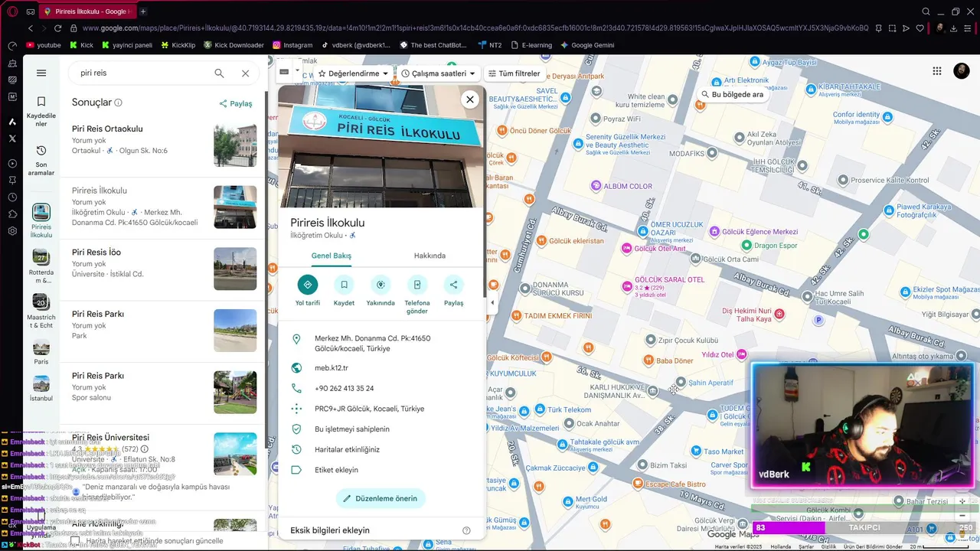
Task: Open the Google Gemini bookmark
Action: (x=587, y=45)
